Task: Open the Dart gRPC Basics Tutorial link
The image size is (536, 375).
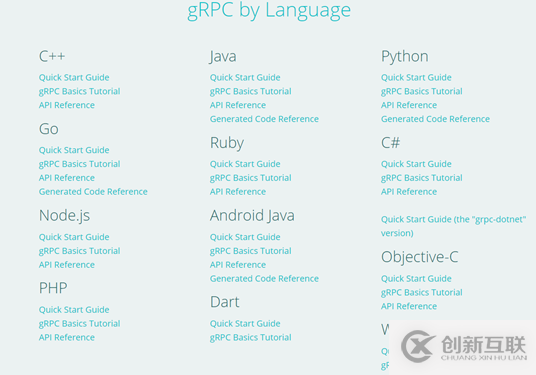Action: 251,337
